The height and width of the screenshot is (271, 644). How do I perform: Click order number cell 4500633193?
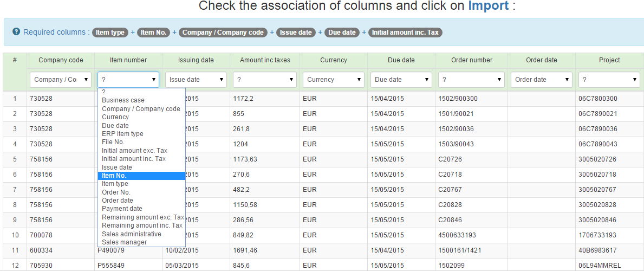coord(457,235)
